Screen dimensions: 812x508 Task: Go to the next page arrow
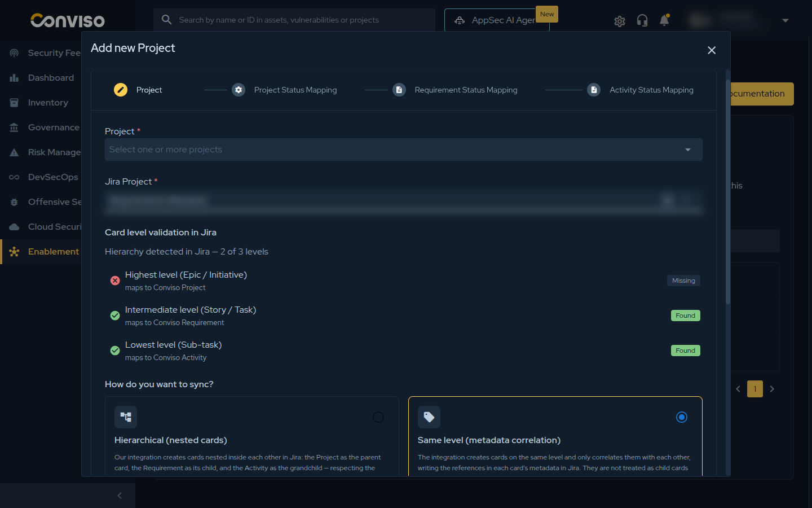coord(772,389)
